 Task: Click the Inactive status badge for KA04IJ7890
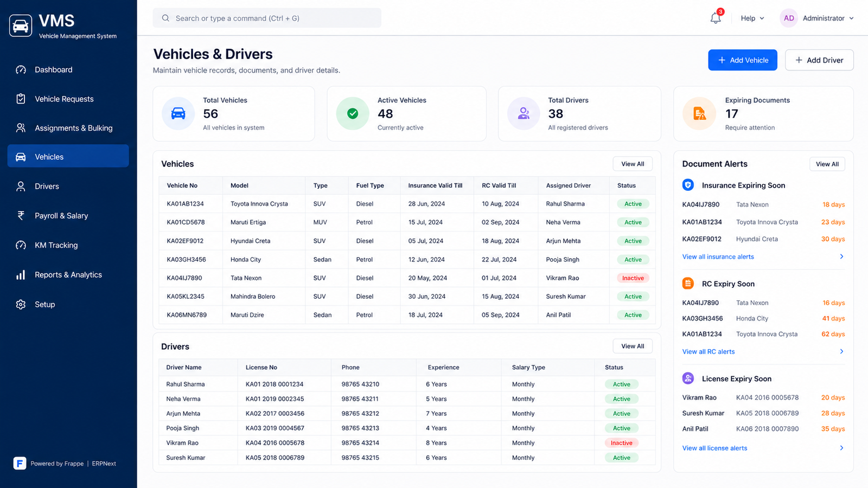(x=633, y=278)
